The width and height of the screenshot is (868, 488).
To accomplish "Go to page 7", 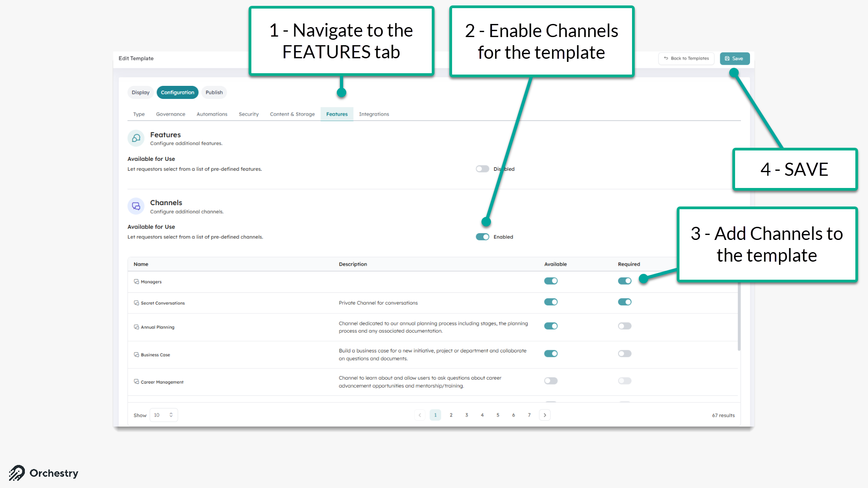I will 529,415.
